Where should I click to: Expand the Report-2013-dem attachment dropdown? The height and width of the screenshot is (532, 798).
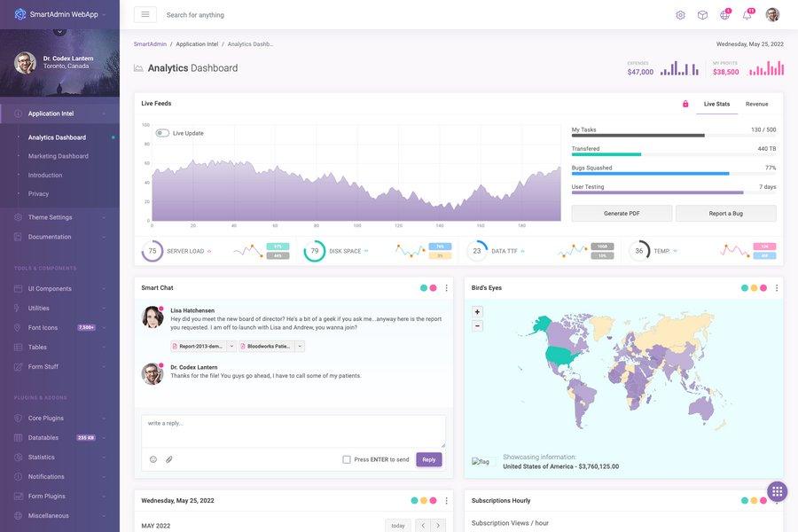click(230, 344)
